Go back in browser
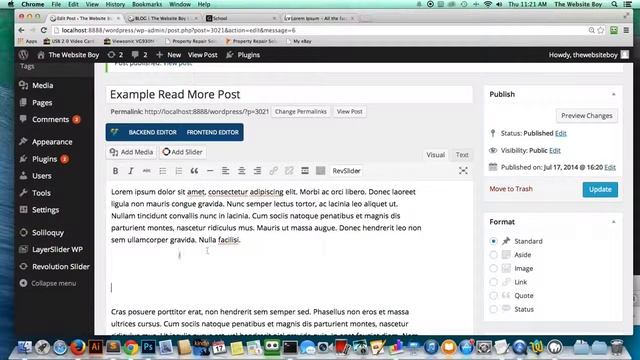Screen dimensions: 640x360 point(22,30)
